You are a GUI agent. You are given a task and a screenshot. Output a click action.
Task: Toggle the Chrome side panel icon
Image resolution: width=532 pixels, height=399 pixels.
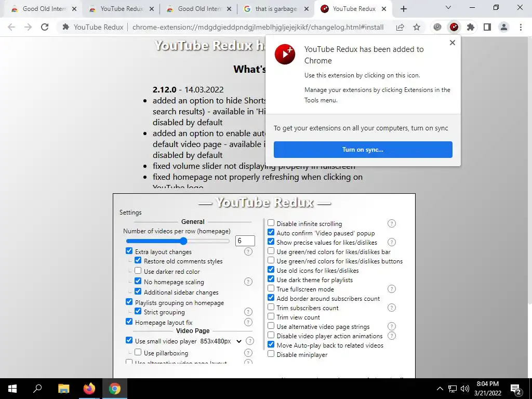[487, 27]
